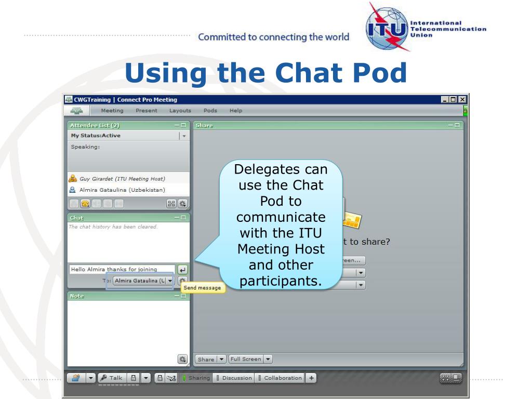Switch to the Collaboration layout tab
Screen dimensions: 532x399
point(280,378)
